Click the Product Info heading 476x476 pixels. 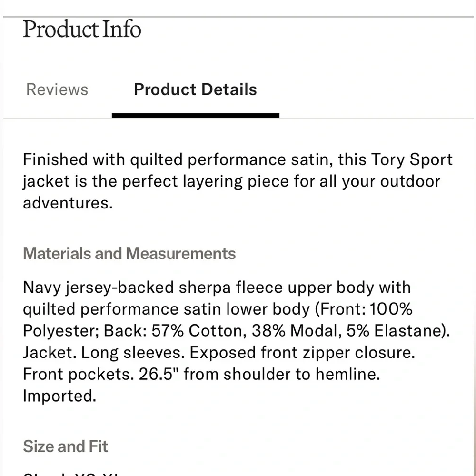click(81, 30)
